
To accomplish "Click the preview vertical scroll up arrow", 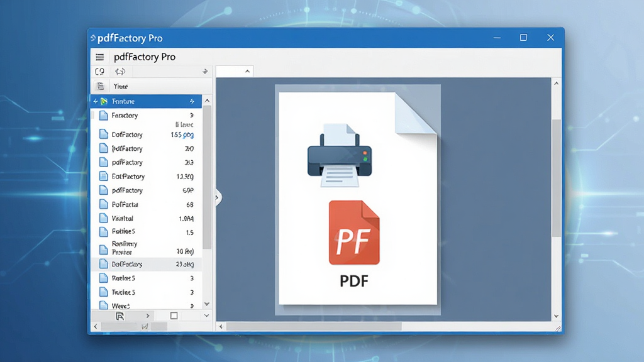I will pyautogui.click(x=557, y=84).
